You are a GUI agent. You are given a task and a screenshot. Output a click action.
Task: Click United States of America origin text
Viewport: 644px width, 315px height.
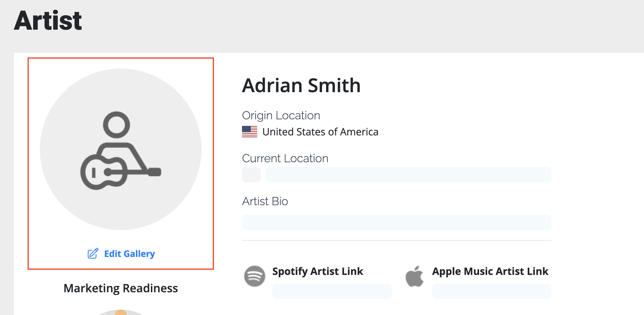tap(320, 132)
